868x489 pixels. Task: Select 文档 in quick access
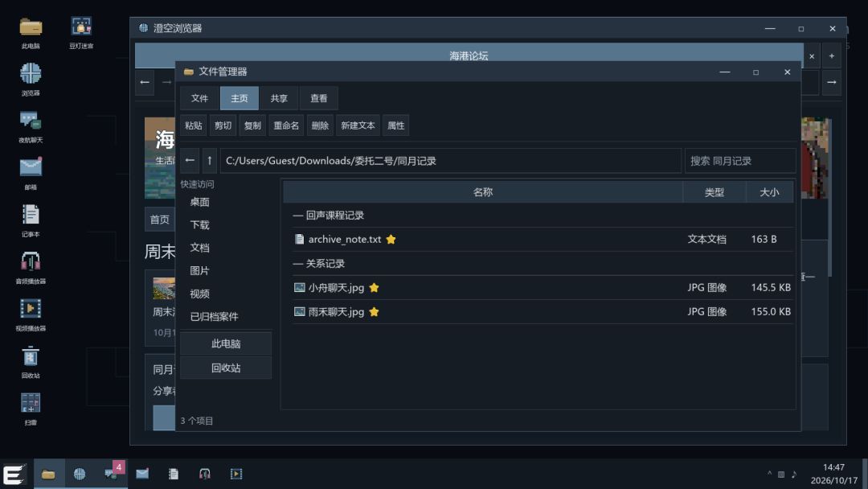pos(200,248)
